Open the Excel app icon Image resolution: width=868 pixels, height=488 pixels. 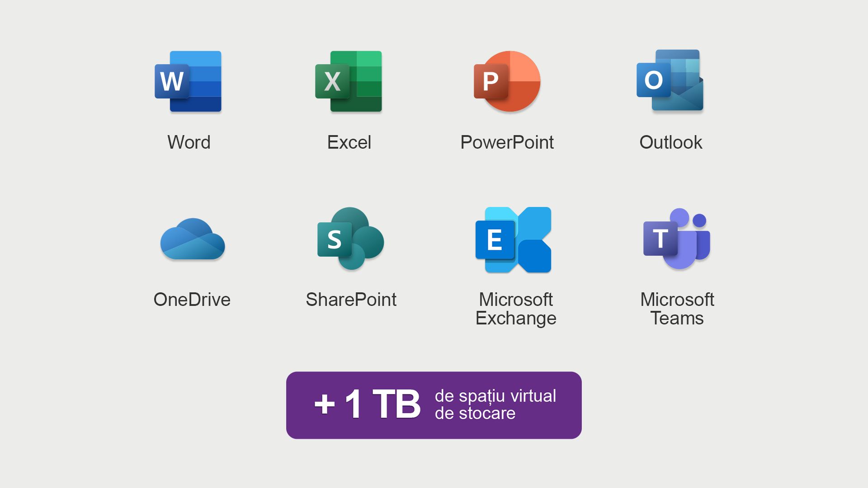pyautogui.click(x=349, y=81)
